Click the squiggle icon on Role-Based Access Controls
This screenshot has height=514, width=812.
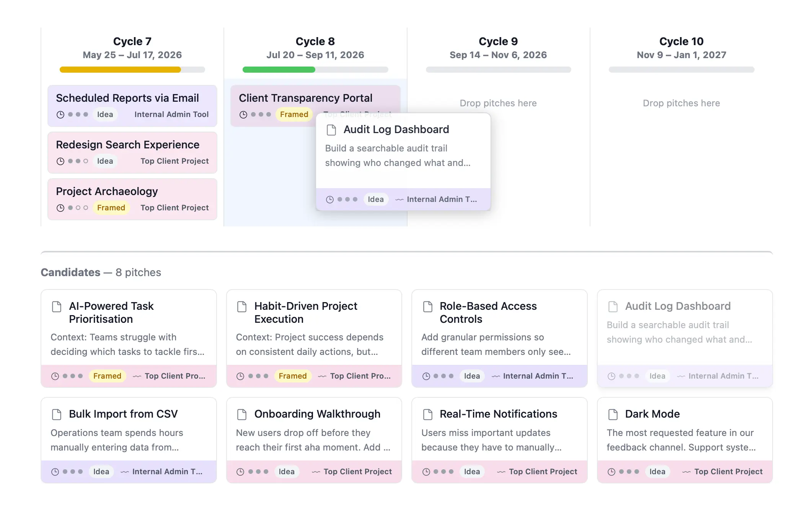tap(496, 377)
